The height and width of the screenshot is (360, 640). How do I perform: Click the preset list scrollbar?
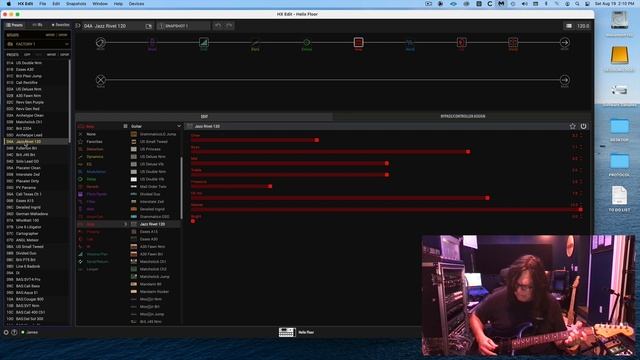coord(69,101)
